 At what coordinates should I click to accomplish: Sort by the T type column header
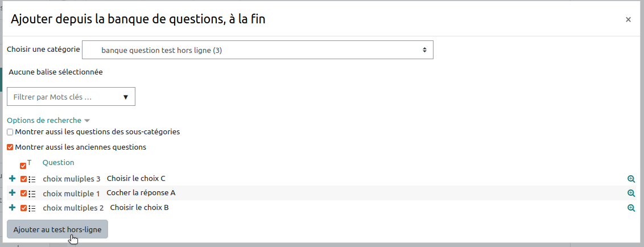click(30, 162)
